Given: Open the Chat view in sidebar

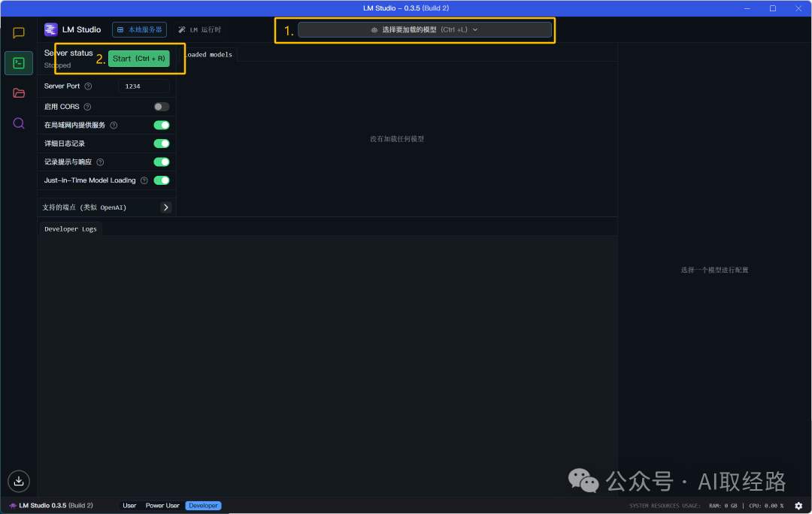Looking at the screenshot, I should click(x=19, y=33).
